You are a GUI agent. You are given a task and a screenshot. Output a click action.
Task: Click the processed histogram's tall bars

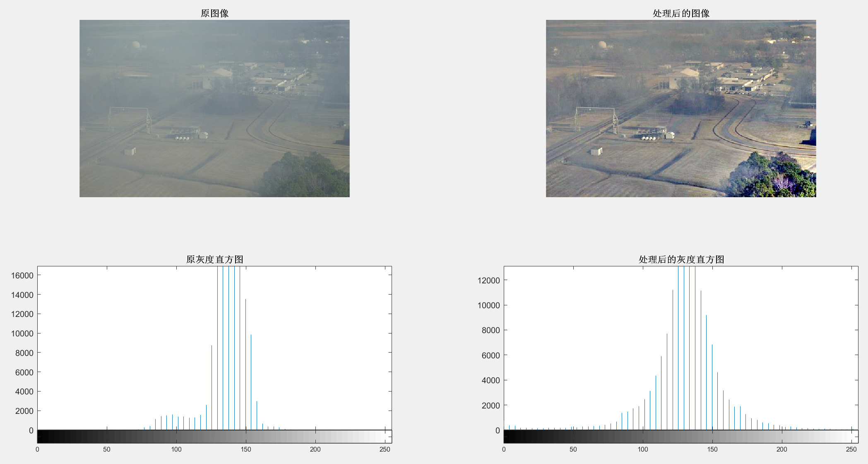[x=687, y=348]
